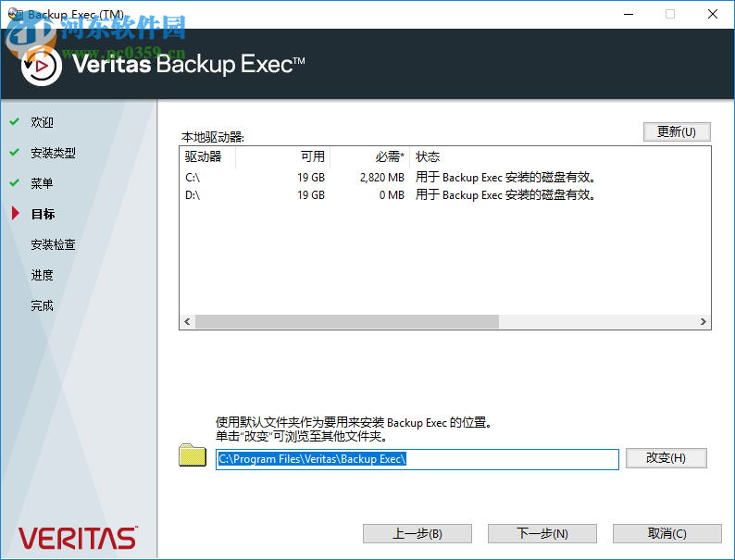Click the Veritas Backup Exec logo icon

point(42,66)
